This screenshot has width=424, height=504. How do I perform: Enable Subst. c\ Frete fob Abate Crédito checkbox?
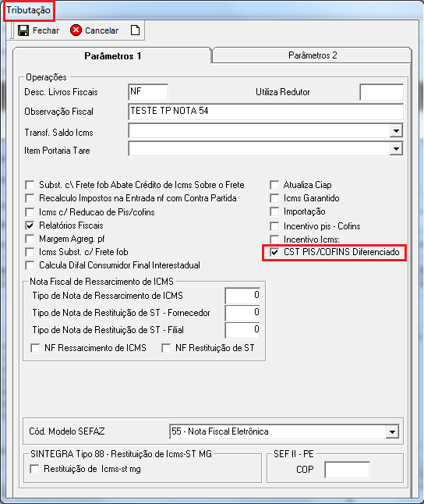click(x=30, y=185)
